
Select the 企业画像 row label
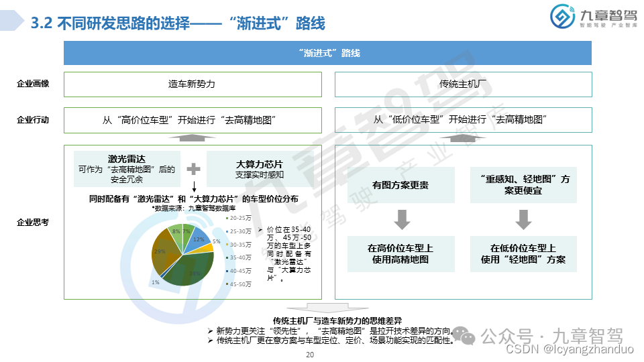(33, 84)
